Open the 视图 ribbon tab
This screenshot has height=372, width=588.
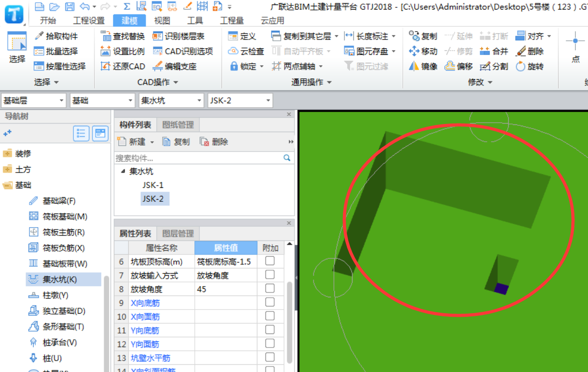coord(162,20)
